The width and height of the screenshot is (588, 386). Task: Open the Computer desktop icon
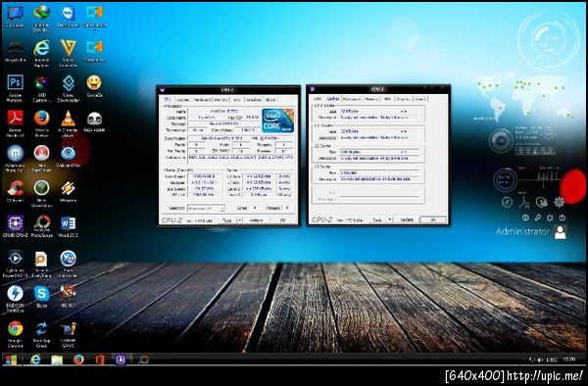15,17
